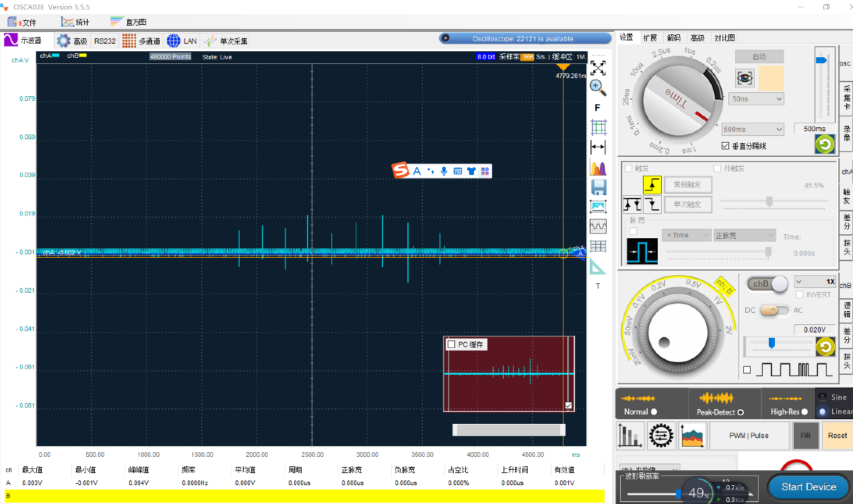Uncheck the 垂直分隔线 checkbox
Viewport: 853px width, 504px height.
(725, 146)
